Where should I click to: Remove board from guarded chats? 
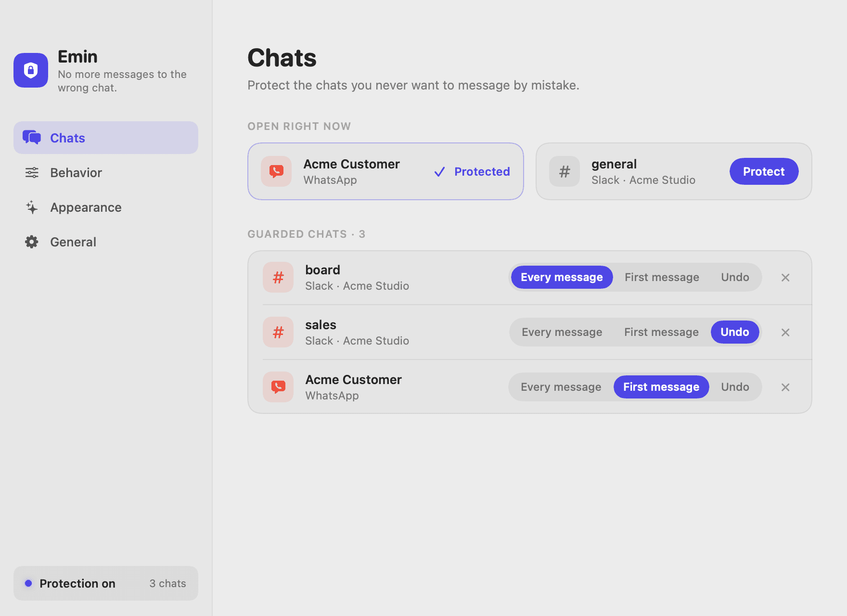click(x=785, y=278)
